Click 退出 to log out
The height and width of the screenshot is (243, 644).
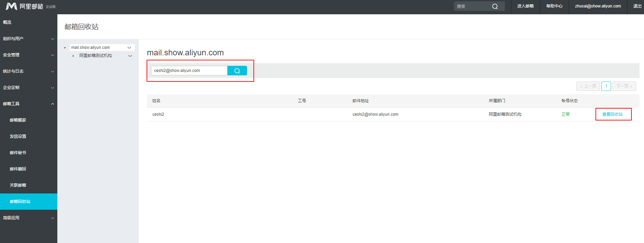coord(637,6)
